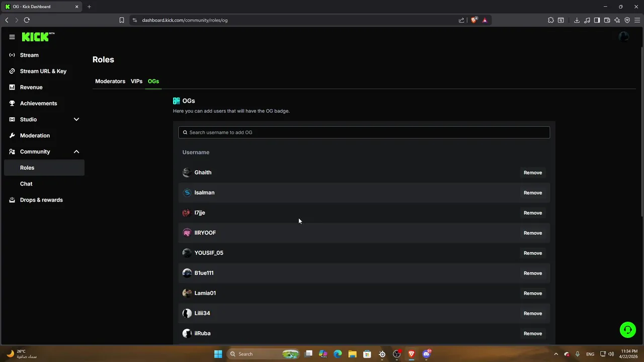Remove Isalman from OGs
644x362 pixels.
pyautogui.click(x=533, y=193)
